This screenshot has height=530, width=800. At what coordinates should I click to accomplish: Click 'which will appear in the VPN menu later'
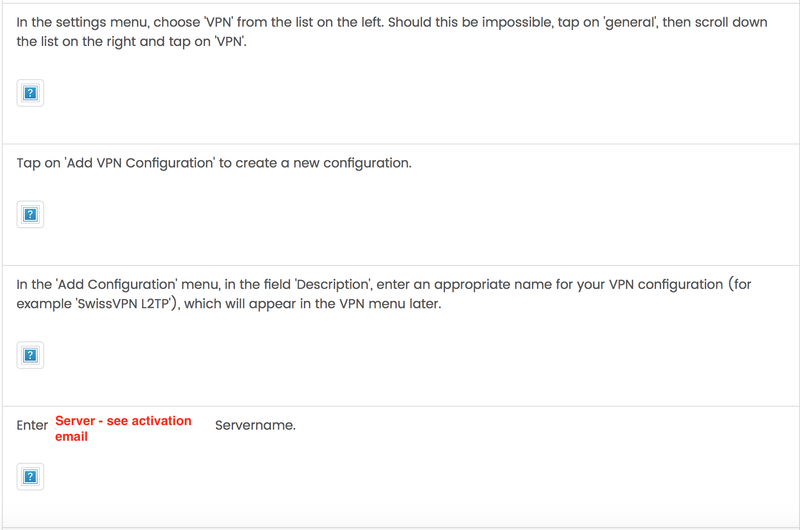tap(312, 304)
